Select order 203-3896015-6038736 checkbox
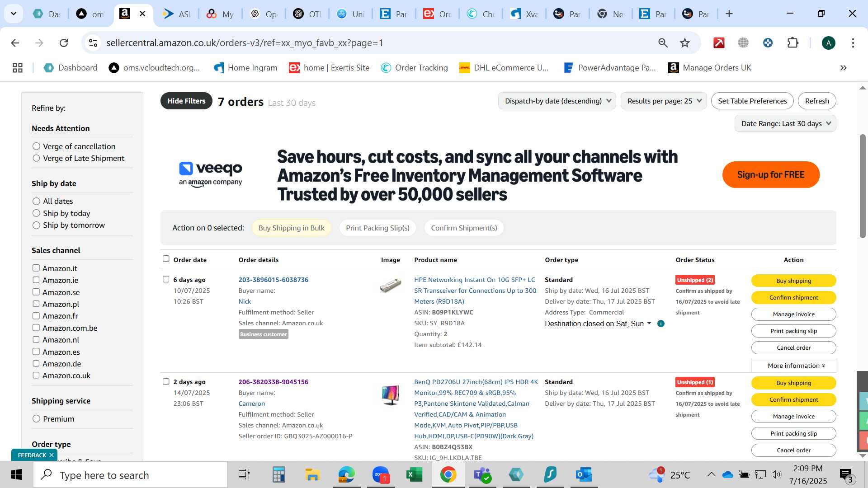The image size is (868, 488). [x=166, y=279]
